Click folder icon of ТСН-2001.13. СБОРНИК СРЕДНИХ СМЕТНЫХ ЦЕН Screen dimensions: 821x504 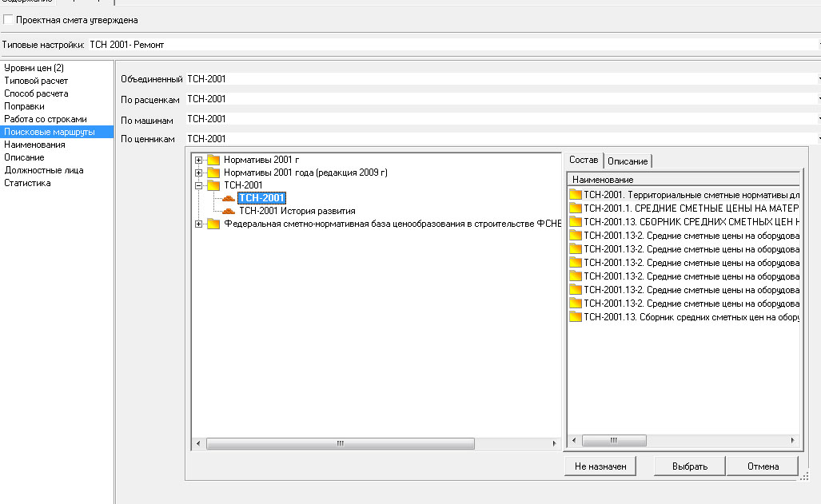(576, 222)
